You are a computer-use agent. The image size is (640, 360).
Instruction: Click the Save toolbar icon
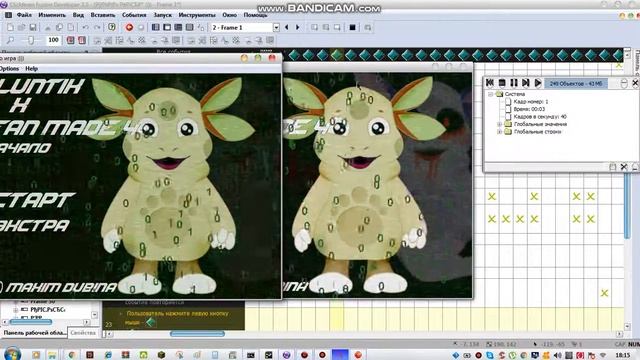click(x=33, y=27)
